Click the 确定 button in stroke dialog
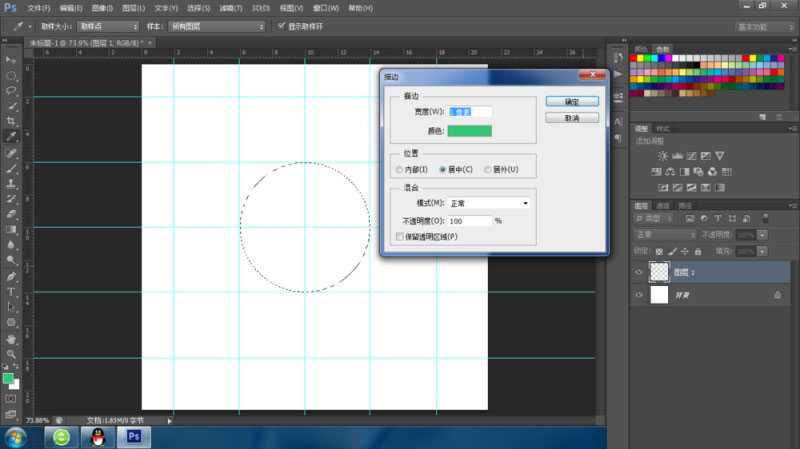 pyautogui.click(x=572, y=101)
